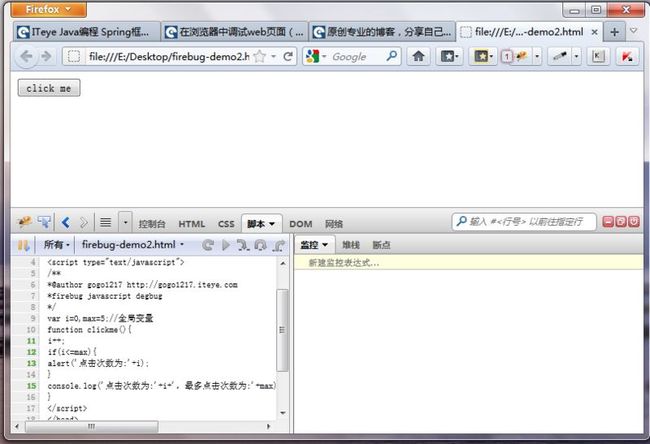Open the firebug-demo2.html script file selector

133,245
